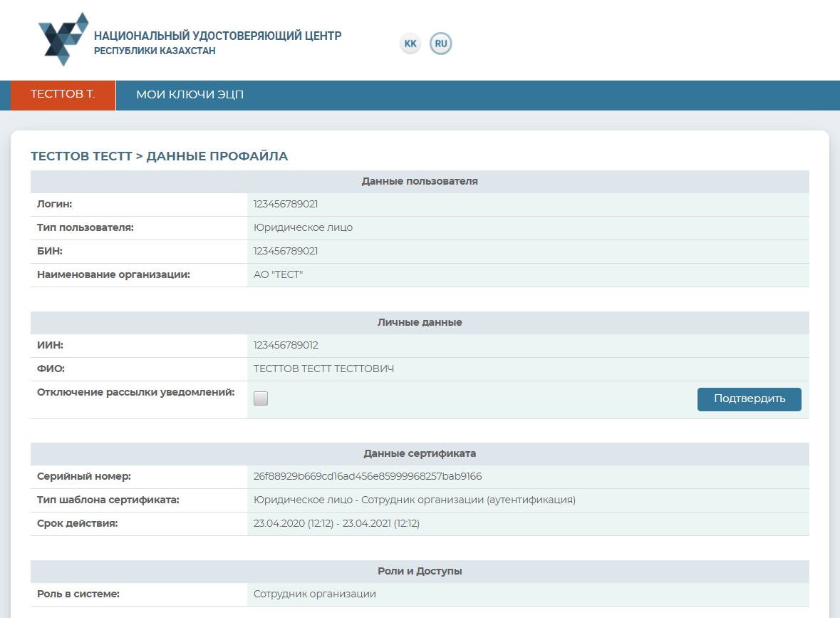Click the Данные сертификата section header

pos(420,454)
